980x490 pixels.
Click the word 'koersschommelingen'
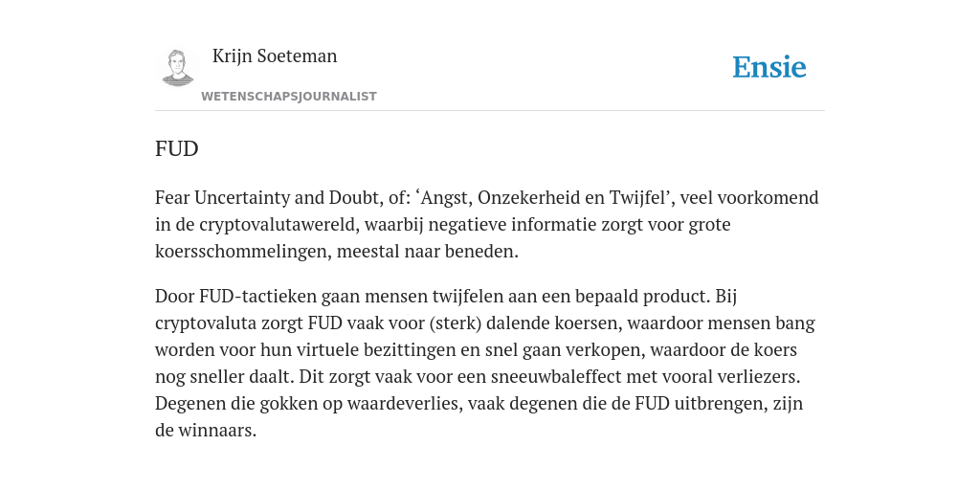(242, 252)
